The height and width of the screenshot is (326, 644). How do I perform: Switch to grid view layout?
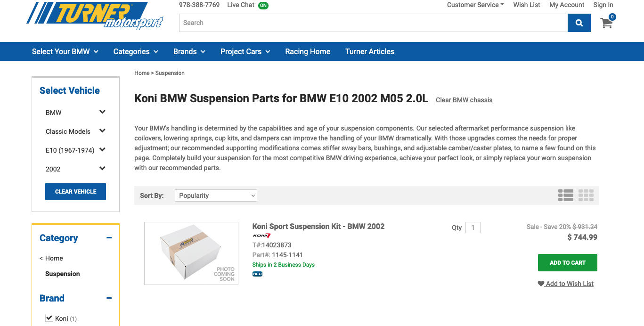[x=586, y=195]
